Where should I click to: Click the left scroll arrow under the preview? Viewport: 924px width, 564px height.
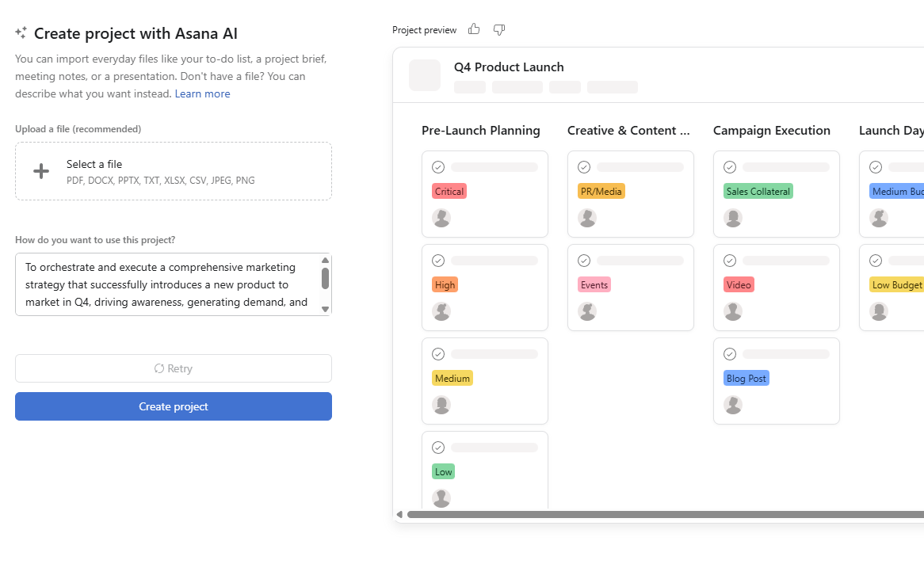[399, 513]
